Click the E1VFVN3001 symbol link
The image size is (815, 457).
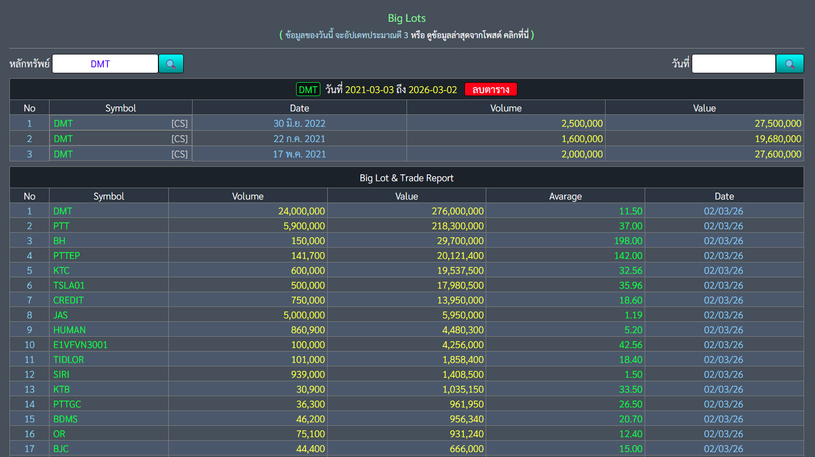coord(80,345)
